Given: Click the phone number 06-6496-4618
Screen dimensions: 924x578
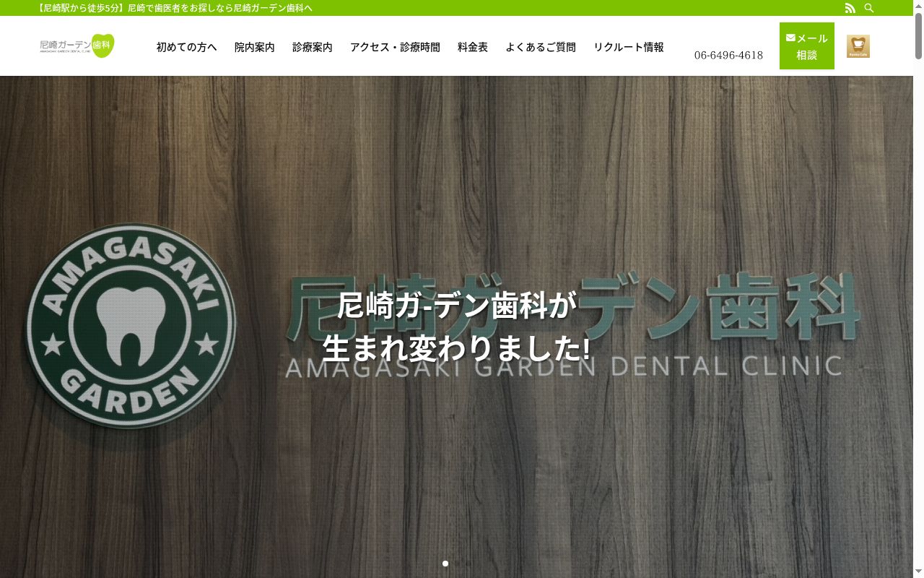Looking at the screenshot, I should click(x=728, y=56).
